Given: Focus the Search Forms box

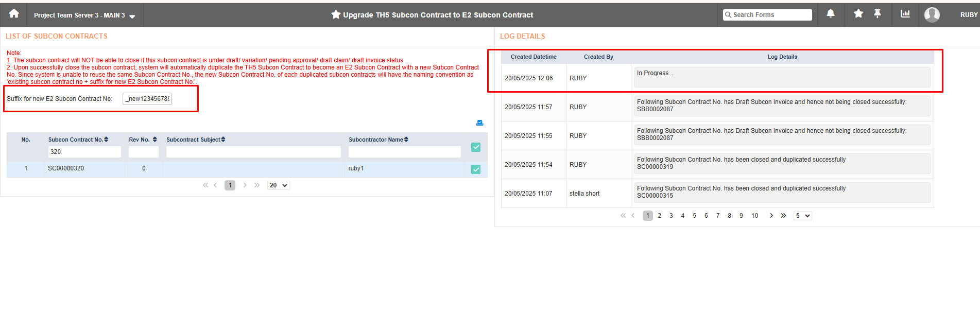Looking at the screenshot, I should [x=767, y=15].
